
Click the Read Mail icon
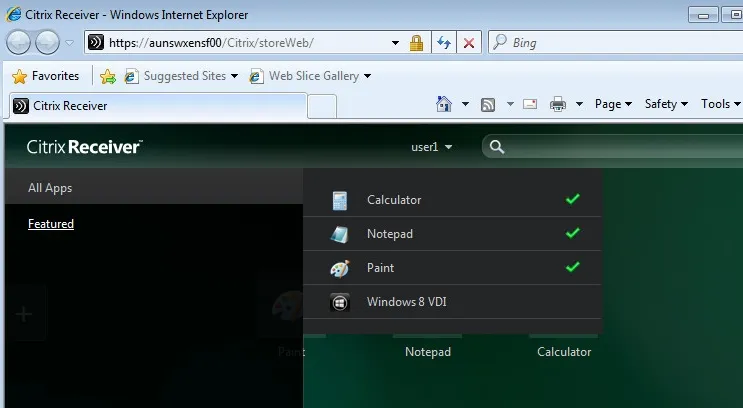pos(530,104)
